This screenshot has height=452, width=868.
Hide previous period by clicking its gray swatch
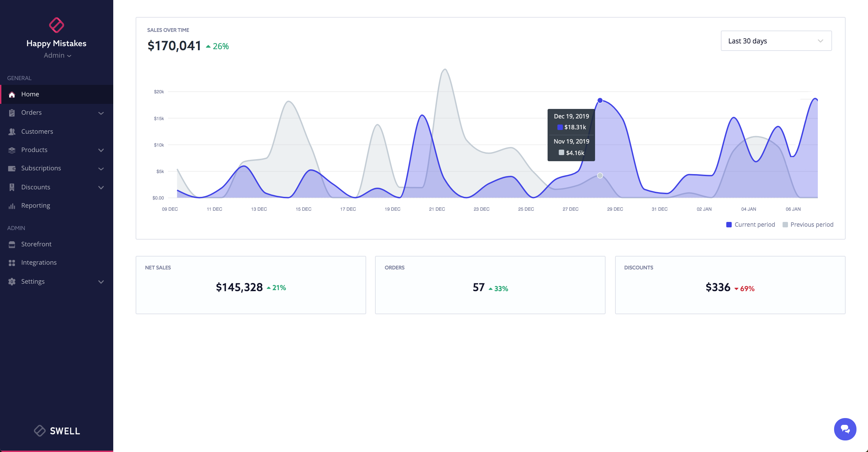point(786,224)
